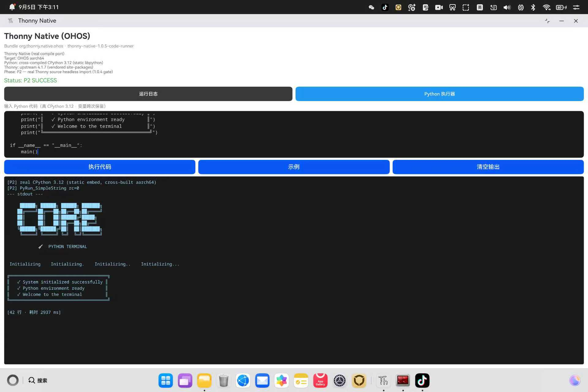
Task: Open the circular home button in dock
Action: tap(13, 380)
